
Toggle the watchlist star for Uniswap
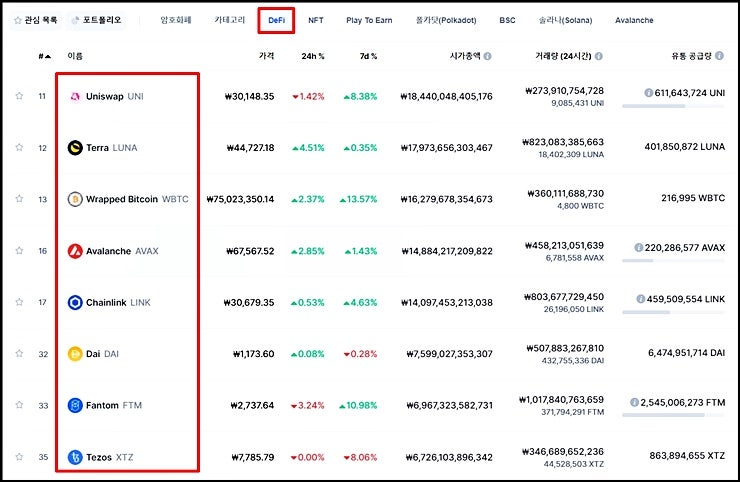click(x=19, y=96)
